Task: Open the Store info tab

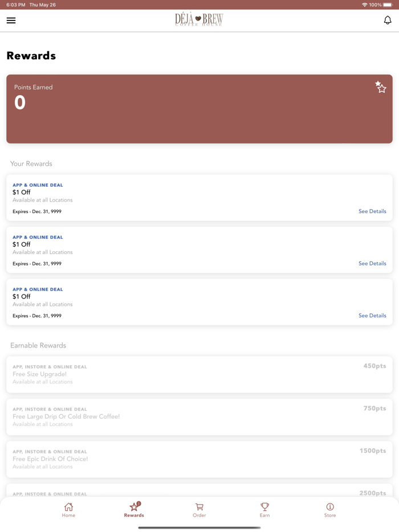Action: point(330,509)
